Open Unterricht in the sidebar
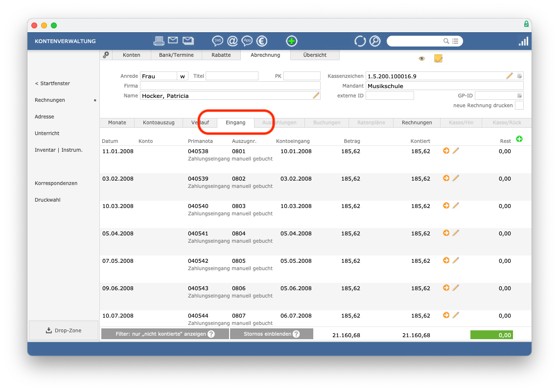 tap(47, 133)
